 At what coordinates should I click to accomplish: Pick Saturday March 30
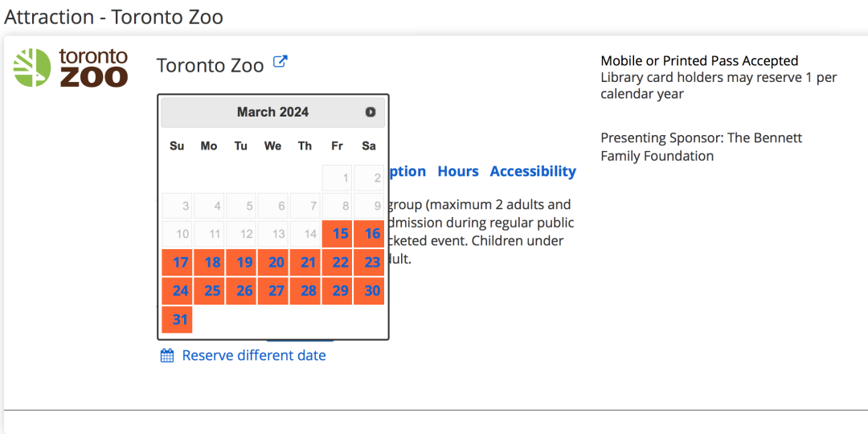tap(370, 291)
